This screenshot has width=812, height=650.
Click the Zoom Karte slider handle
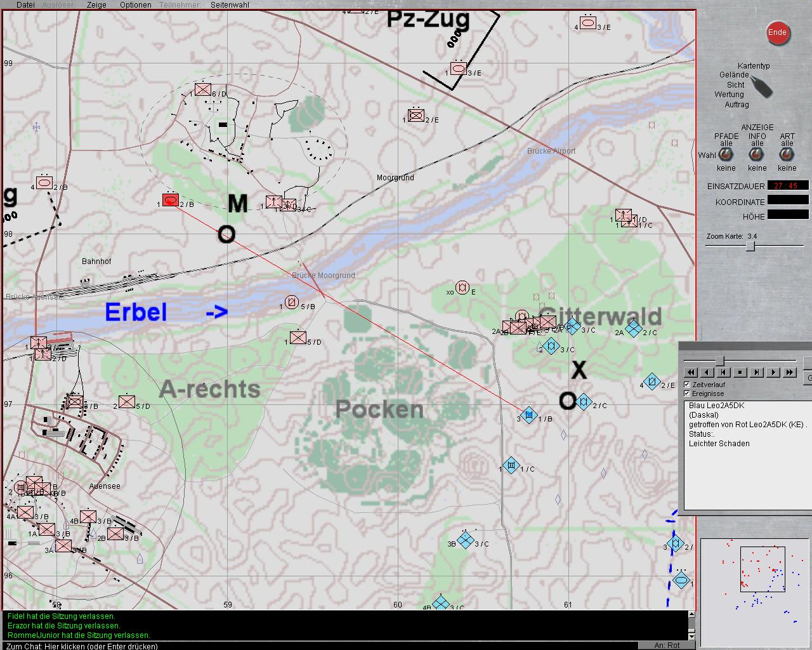tap(750, 246)
